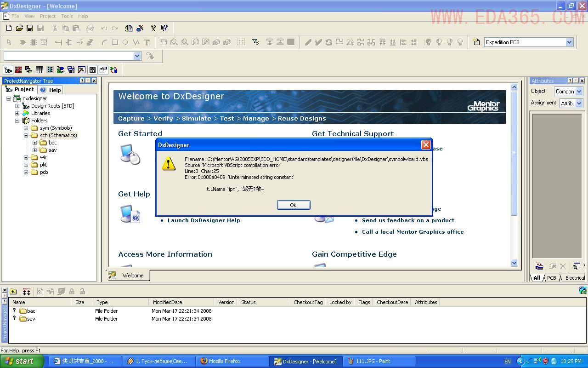Click the red-green arrows refresh icon
The width and height of the screenshot is (588, 368).
[113, 70]
